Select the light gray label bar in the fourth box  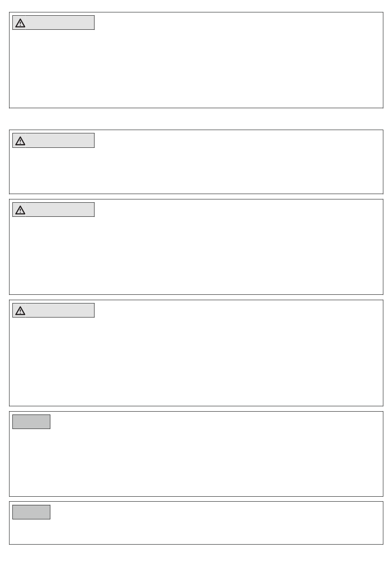pyautogui.click(x=54, y=310)
